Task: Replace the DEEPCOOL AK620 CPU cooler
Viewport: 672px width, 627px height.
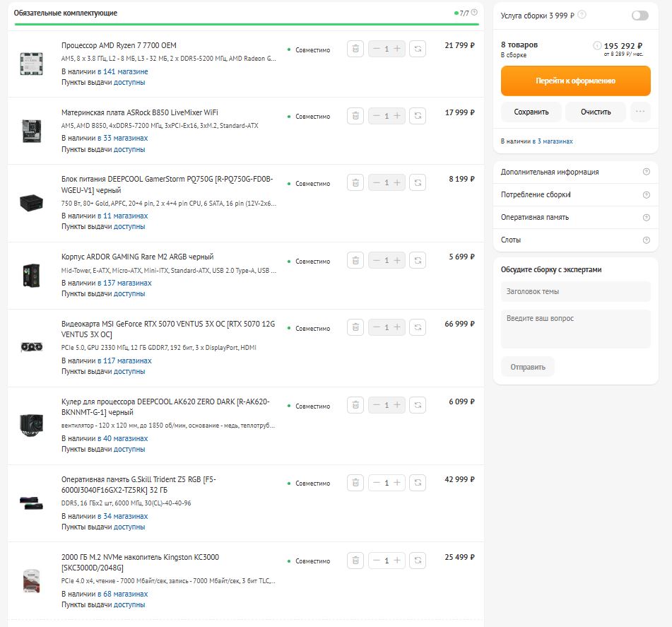Action: point(418,406)
